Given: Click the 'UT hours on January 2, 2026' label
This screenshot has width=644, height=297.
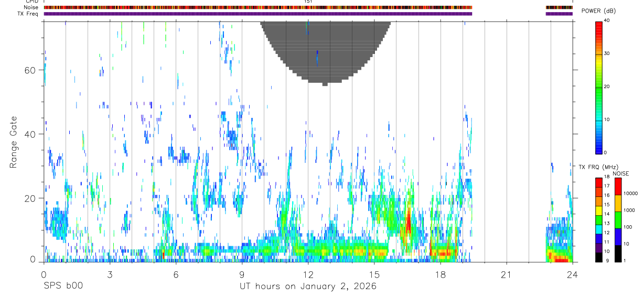Looking at the screenshot, I should point(308,286).
